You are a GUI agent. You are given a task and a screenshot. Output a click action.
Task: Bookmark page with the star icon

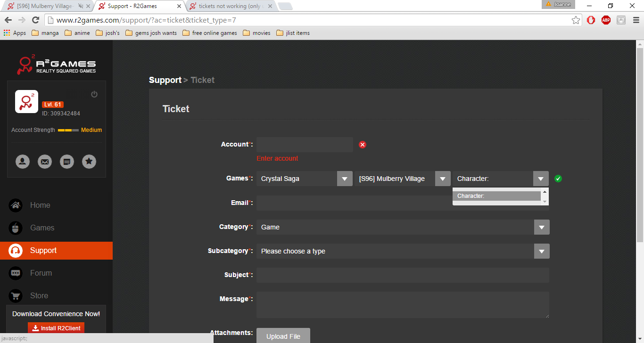click(576, 20)
